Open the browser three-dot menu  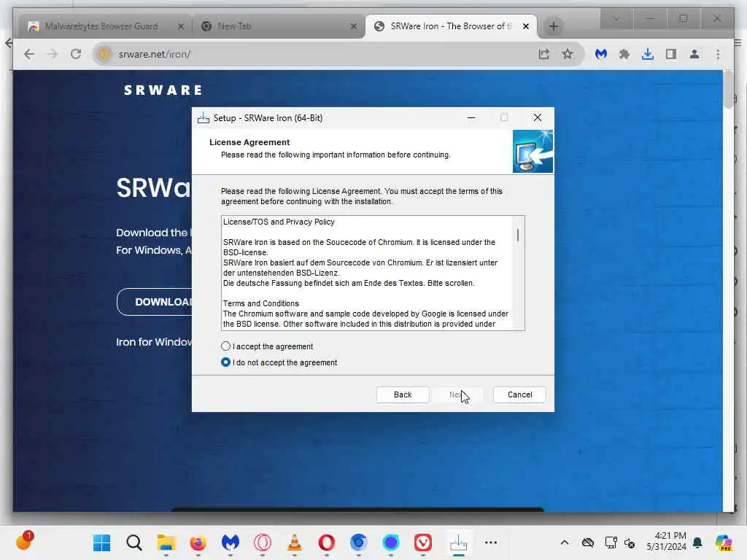[718, 54]
